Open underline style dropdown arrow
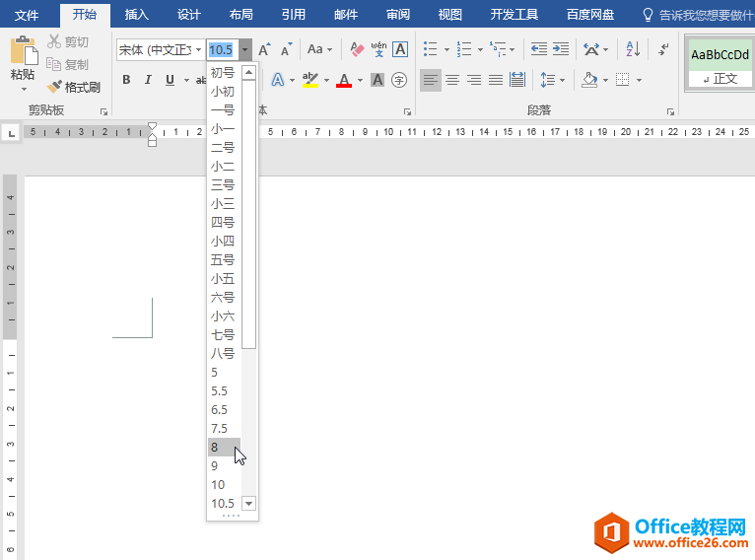 point(186,81)
